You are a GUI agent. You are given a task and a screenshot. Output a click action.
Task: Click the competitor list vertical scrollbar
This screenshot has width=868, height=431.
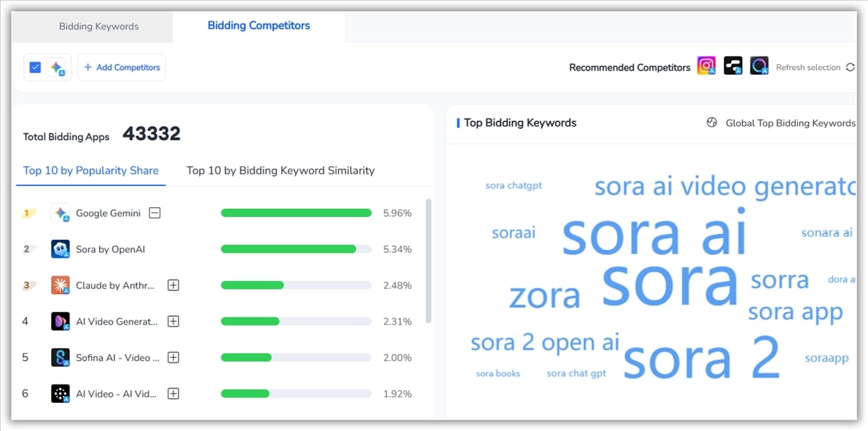428,259
